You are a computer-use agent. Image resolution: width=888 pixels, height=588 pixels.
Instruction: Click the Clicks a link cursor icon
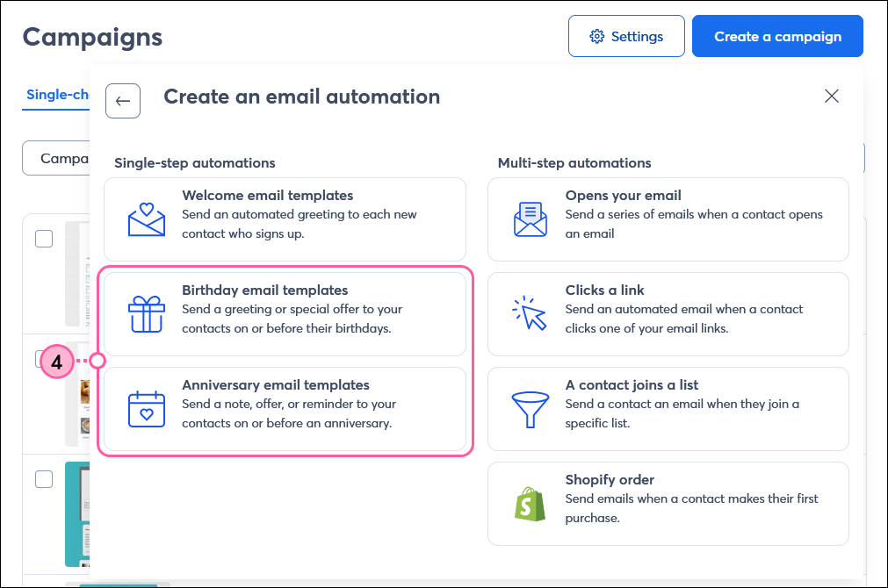click(530, 312)
